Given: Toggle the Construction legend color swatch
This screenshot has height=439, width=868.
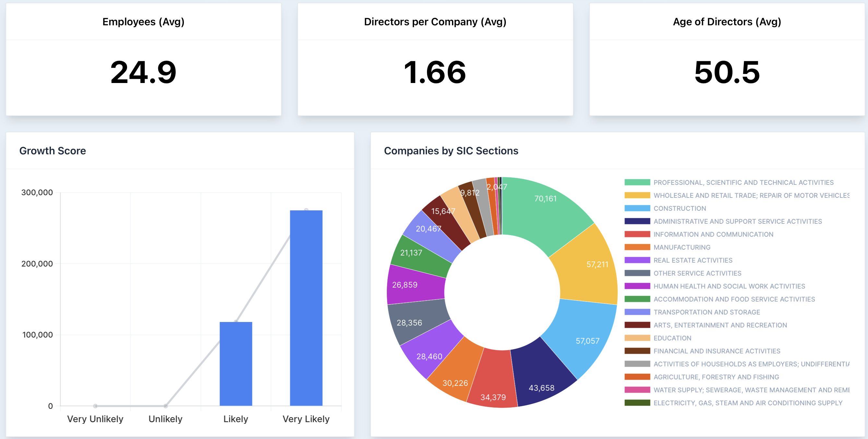Looking at the screenshot, I should 637,208.
